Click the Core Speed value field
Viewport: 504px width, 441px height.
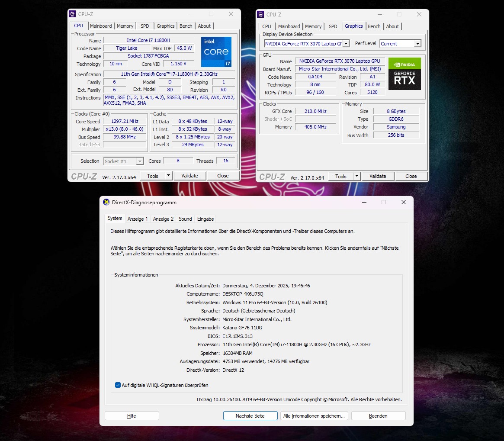pyautogui.click(x=125, y=121)
